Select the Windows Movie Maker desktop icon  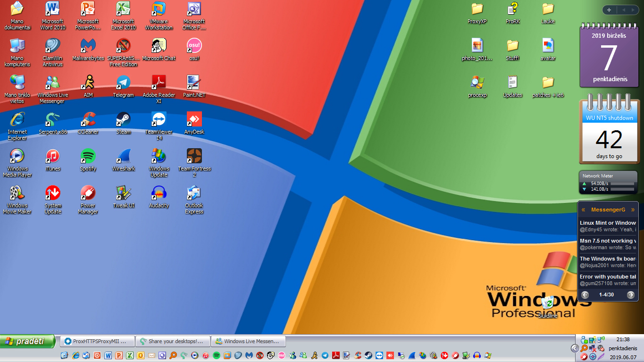17,200
